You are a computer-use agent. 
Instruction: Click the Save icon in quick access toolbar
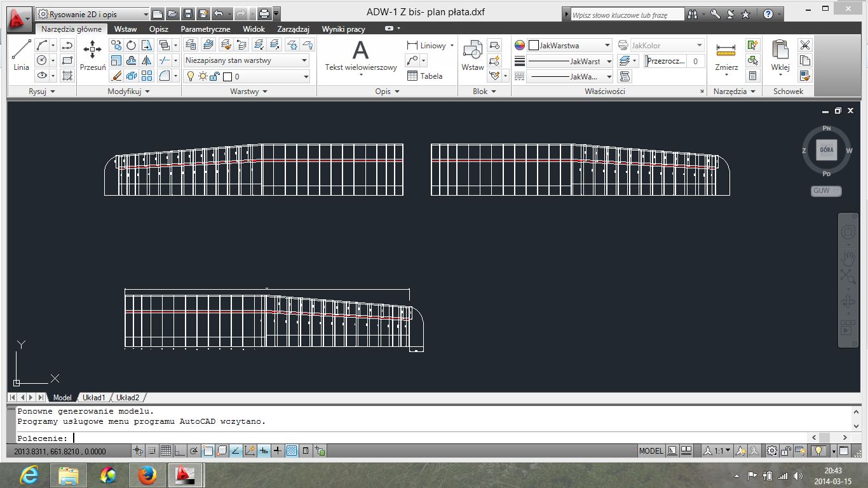188,13
